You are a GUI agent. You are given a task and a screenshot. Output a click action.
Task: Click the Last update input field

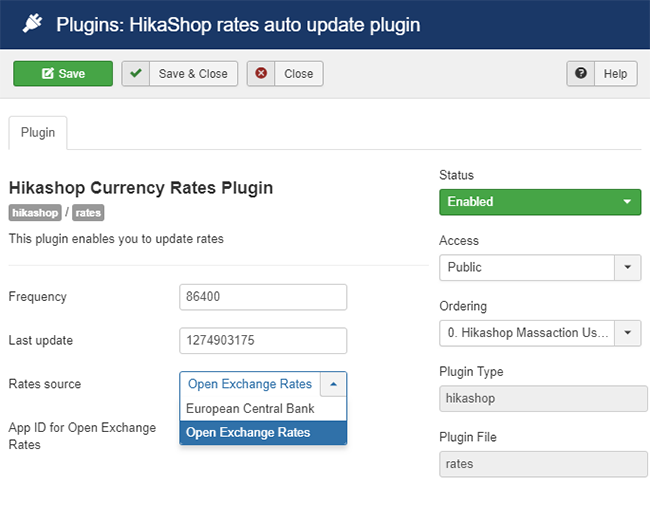[263, 340]
